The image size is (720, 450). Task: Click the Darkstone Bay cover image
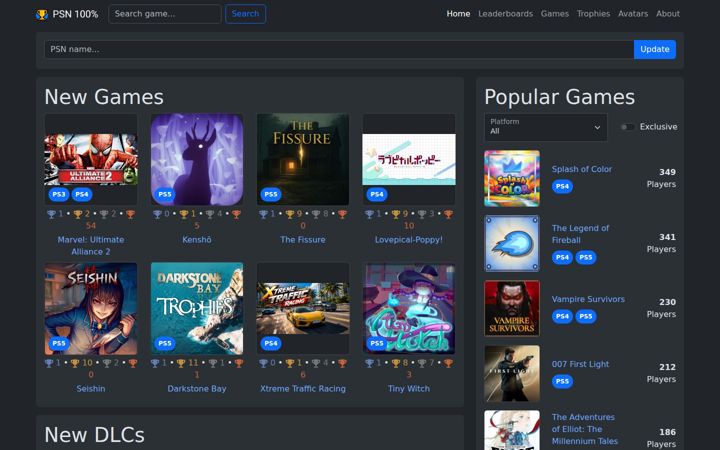197,309
